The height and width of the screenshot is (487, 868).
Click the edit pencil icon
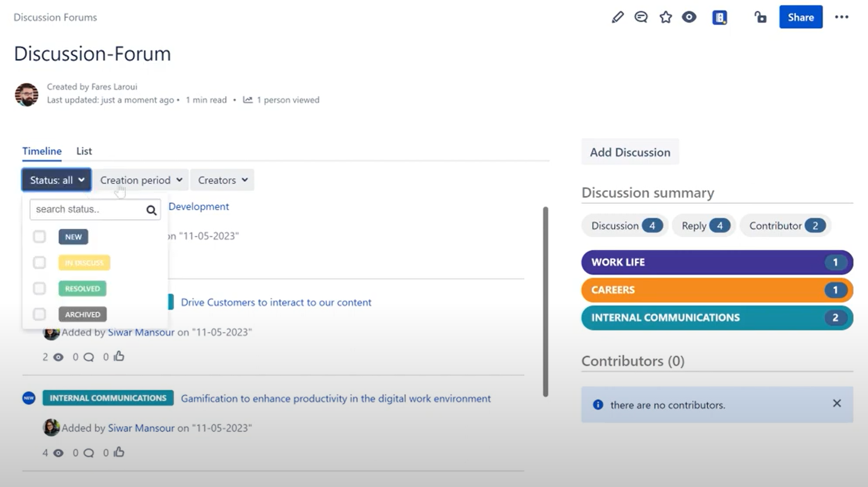tap(618, 17)
